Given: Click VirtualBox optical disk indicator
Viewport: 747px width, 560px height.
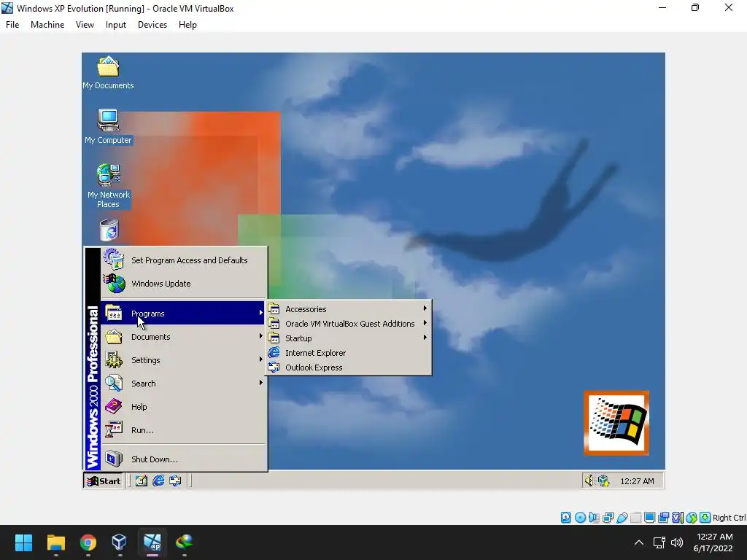Looking at the screenshot, I should 580,518.
